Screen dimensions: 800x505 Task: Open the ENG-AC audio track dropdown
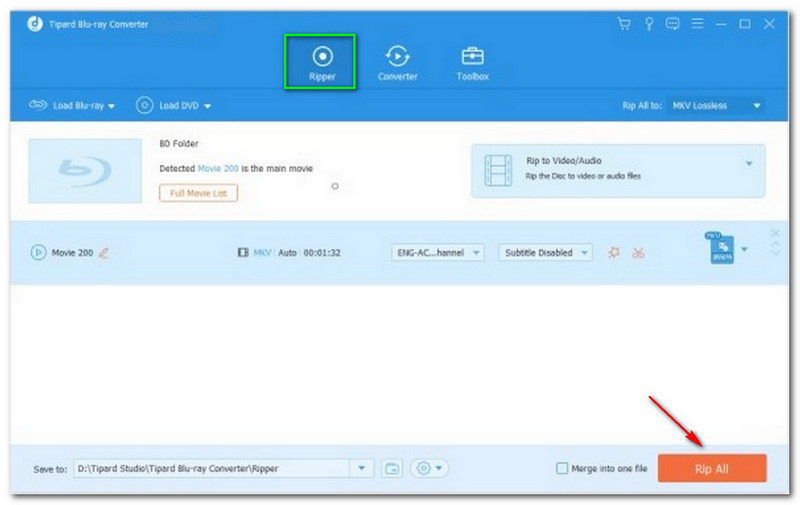437,252
